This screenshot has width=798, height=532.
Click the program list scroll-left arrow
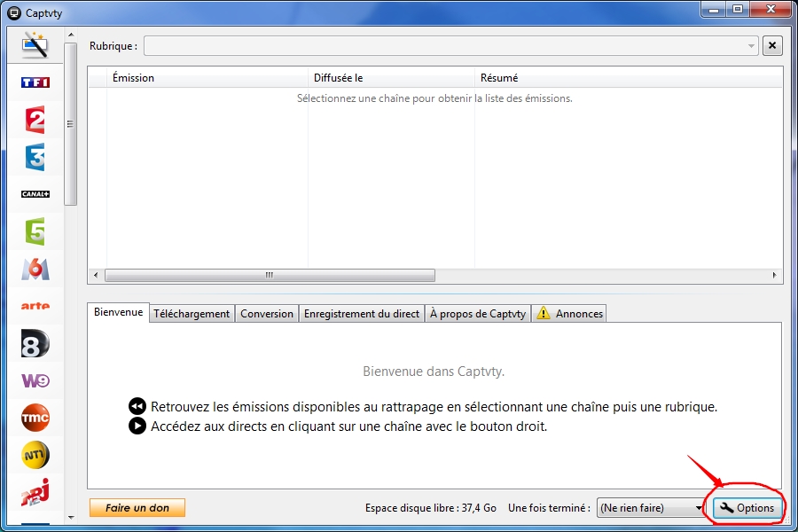tap(96, 276)
